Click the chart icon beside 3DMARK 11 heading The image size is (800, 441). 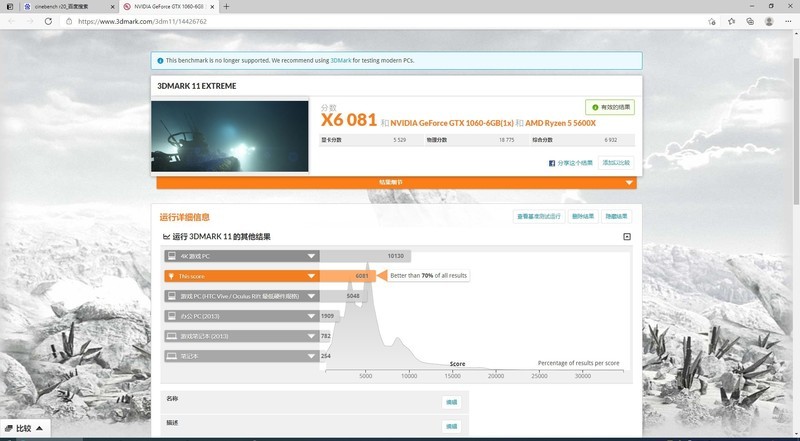click(166, 236)
